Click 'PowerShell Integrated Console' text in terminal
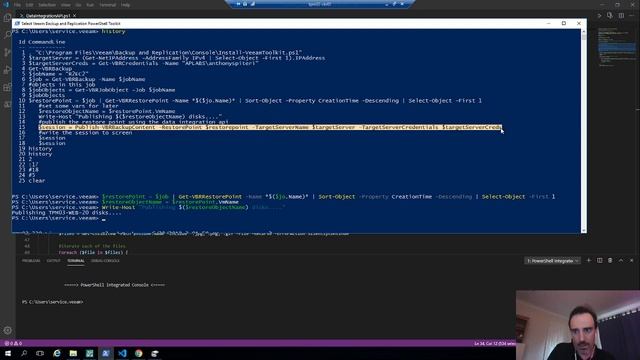 point(114,285)
